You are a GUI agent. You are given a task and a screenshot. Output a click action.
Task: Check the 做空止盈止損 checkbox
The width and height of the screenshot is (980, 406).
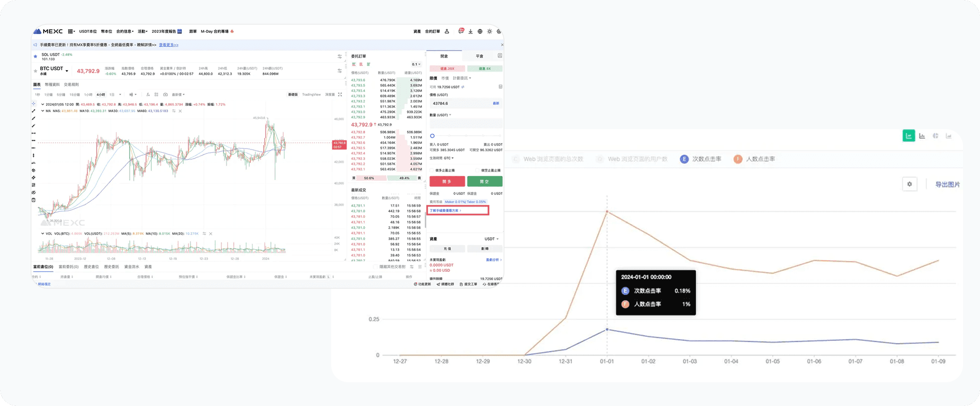click(x=477, y=170)
